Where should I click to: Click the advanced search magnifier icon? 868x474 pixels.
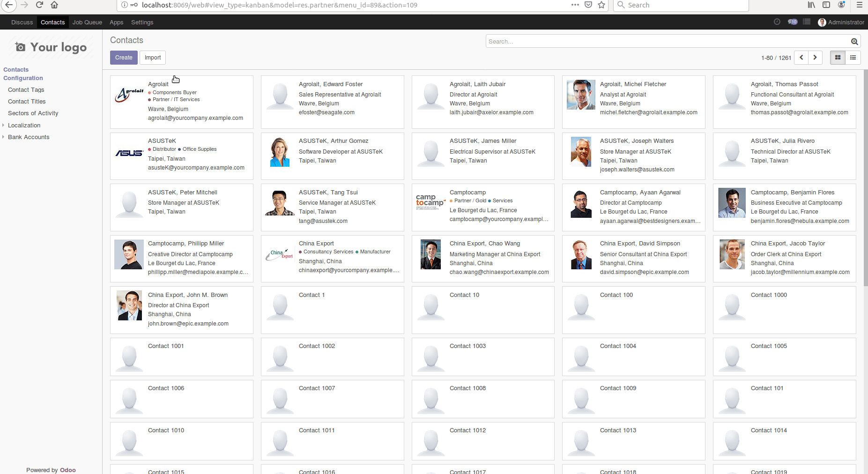854,42
